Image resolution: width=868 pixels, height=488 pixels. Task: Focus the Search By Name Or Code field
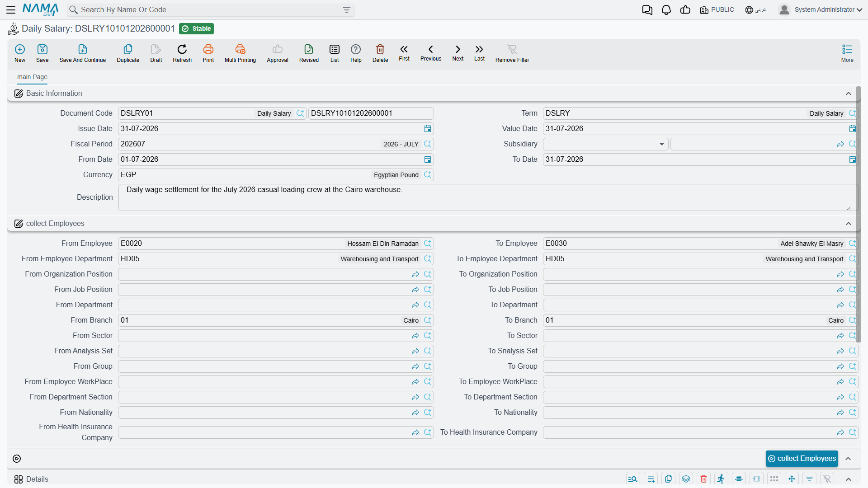pyautogui.click(x=210, y=10)
